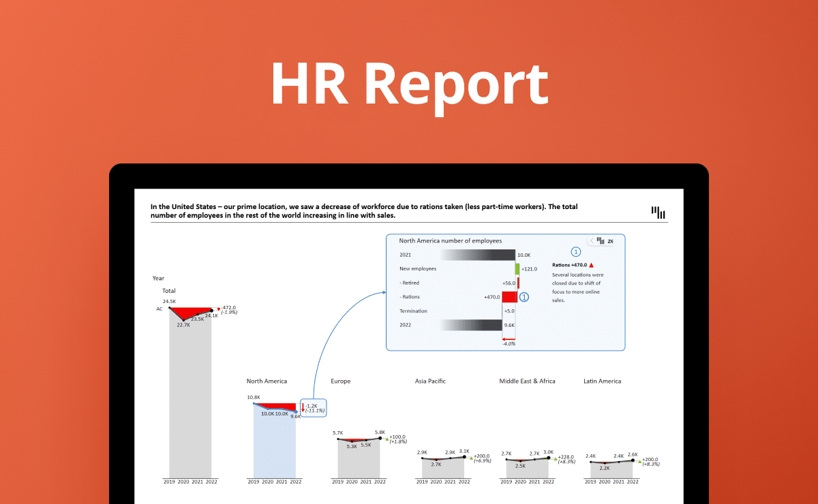Click the report headline starting 'In the United States'

pyautogui.click(x=365, y=210)
